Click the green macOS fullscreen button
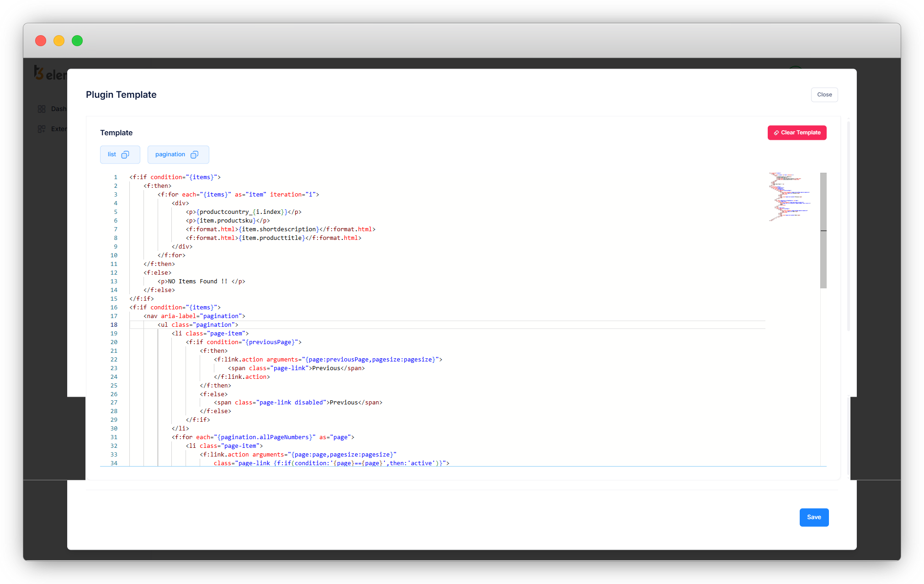Screen dimensions: 924x584 77,41
